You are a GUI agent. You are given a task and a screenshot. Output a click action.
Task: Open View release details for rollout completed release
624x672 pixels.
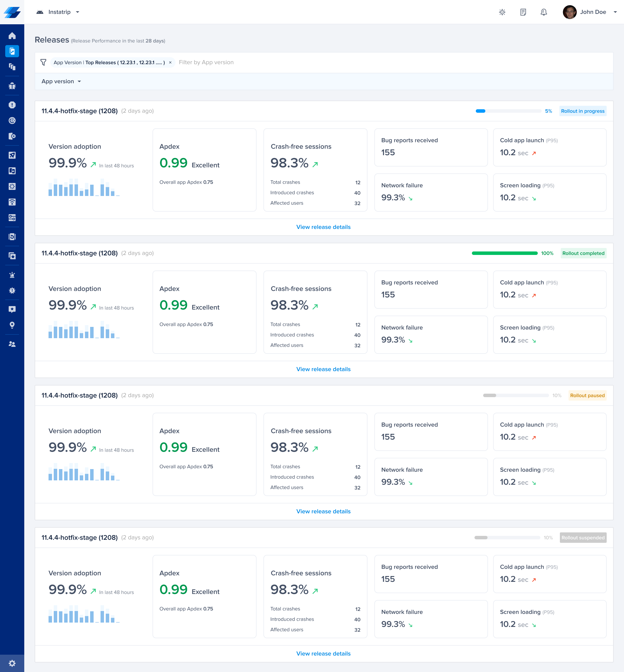(x=323, y=369)
